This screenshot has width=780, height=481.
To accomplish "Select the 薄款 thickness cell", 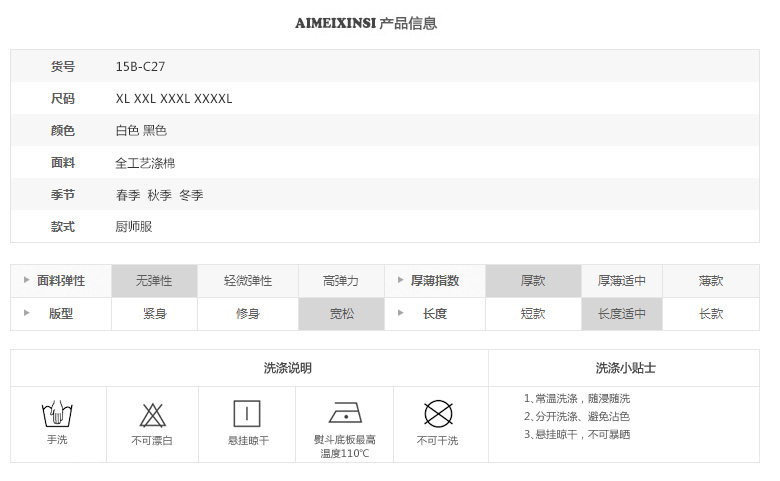I will [711, 281].
